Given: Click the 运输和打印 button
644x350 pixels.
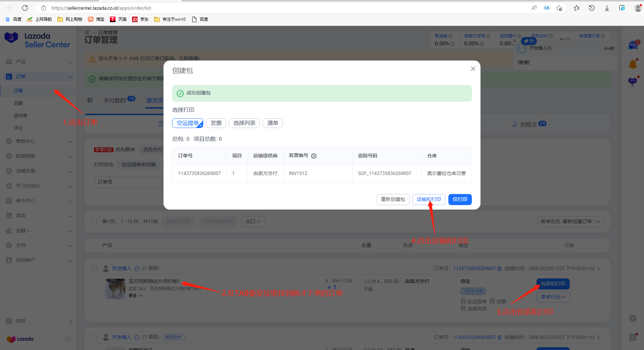Looking at the screenshot, I should tap(429, 200).
